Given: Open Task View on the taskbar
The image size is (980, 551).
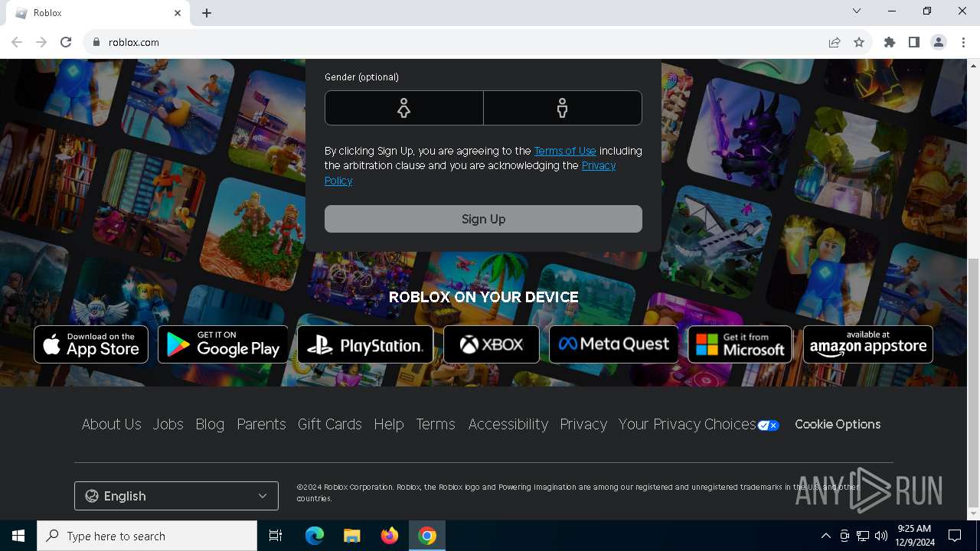Looking at the screenshot, I should click(276, 536).
